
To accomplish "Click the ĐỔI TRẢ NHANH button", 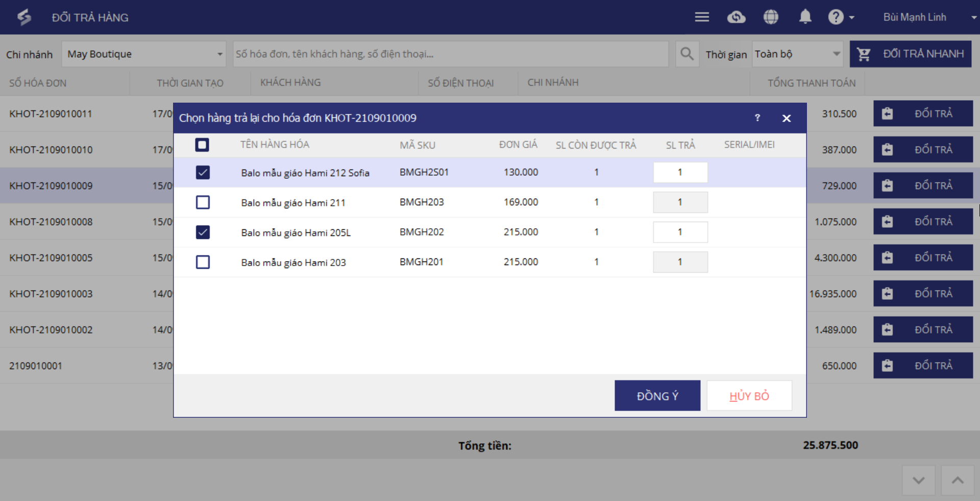I will coord(910,54).
